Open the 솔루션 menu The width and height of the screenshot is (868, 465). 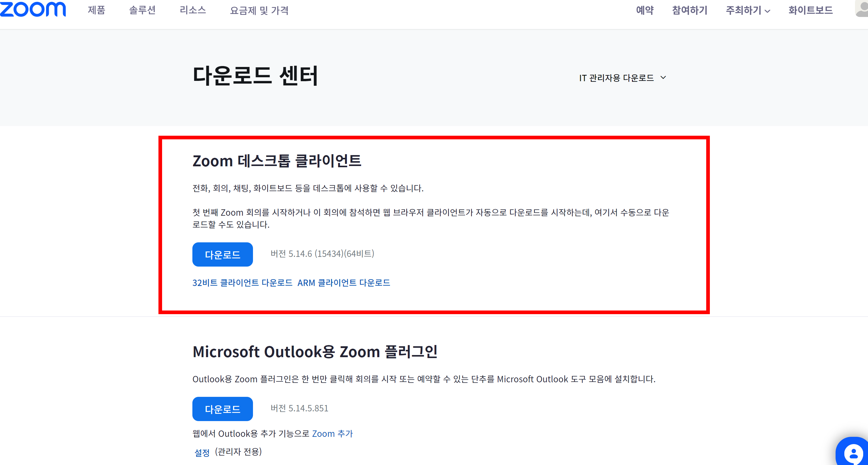(x=142, y=10)
